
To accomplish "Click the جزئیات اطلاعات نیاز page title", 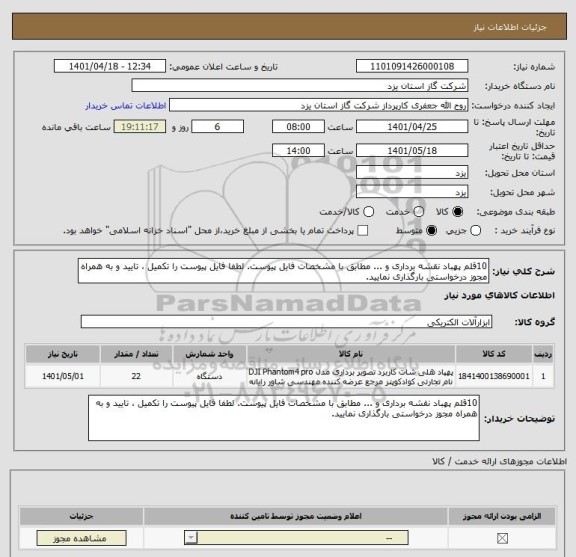I will [510, 27].
